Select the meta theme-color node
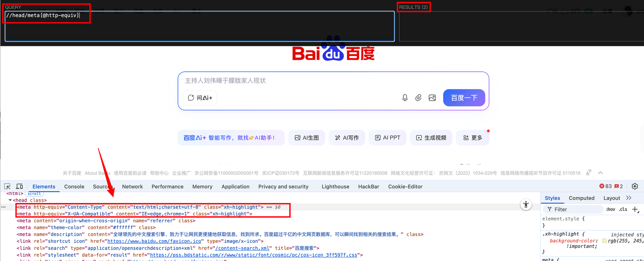Screen dimensions: 644x261 tap(86, 228)
